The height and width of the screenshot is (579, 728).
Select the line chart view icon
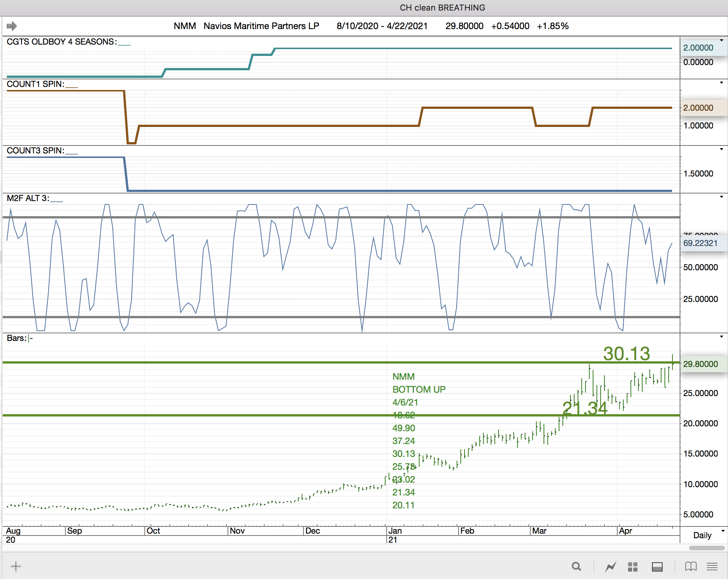tap(610, 567)
